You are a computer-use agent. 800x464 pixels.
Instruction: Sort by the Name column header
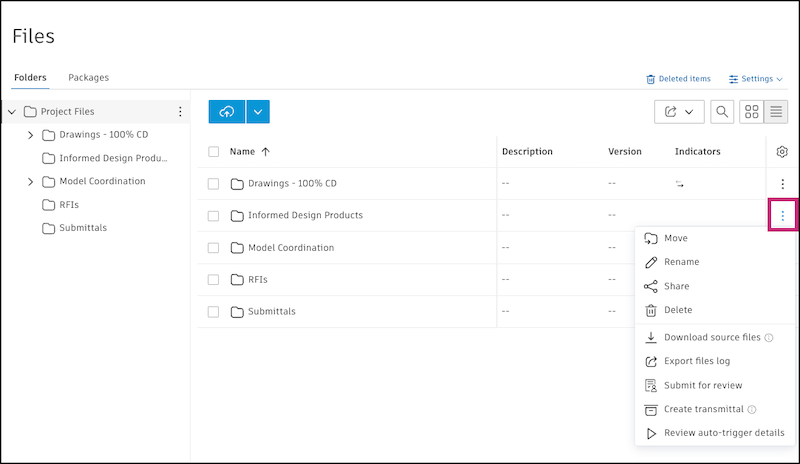click(x=243, y=152)
